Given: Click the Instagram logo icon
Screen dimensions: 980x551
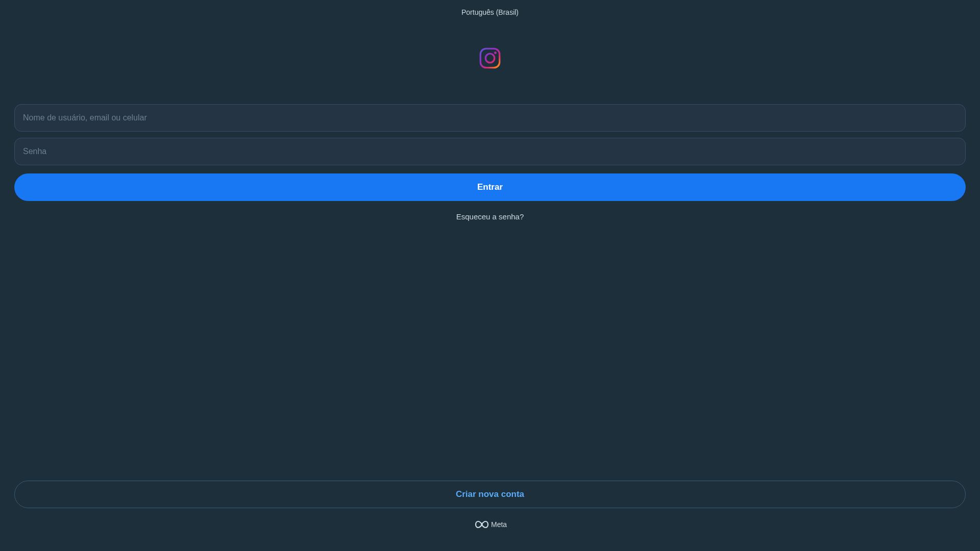Looking at the screenshot, I should click(490, 58).
